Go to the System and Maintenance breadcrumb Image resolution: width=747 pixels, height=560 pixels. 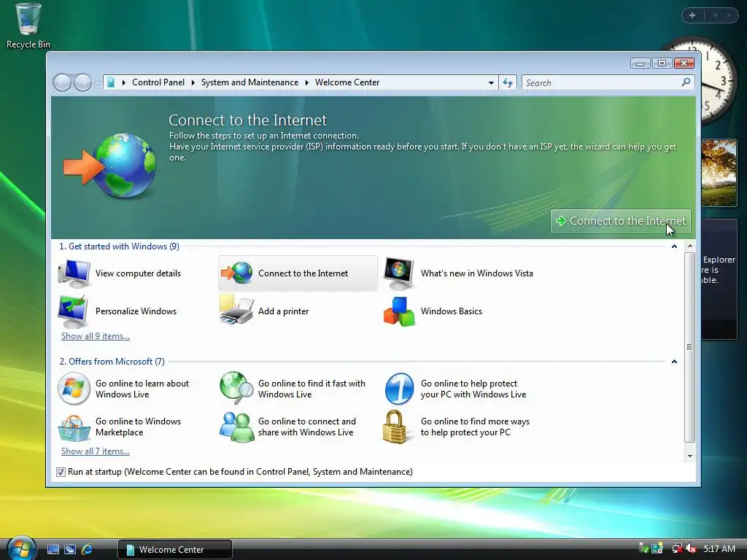[x=249, y=82]
